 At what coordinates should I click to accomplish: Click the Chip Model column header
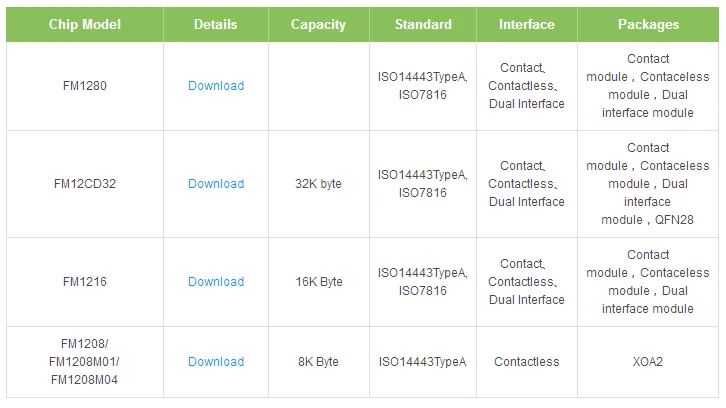tap(85, 25)
